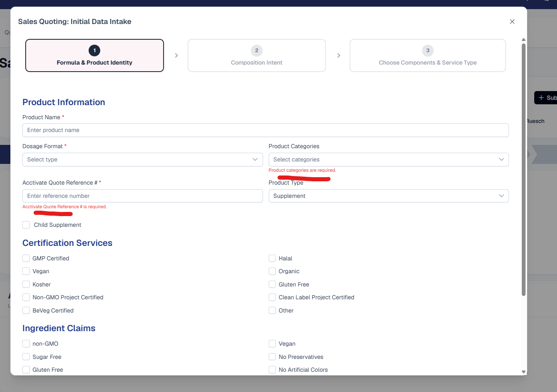The height and width of the screenshot is (392, 557).
Task: Click the dialog scrollbar up arrow
Action: pos(523,40)
